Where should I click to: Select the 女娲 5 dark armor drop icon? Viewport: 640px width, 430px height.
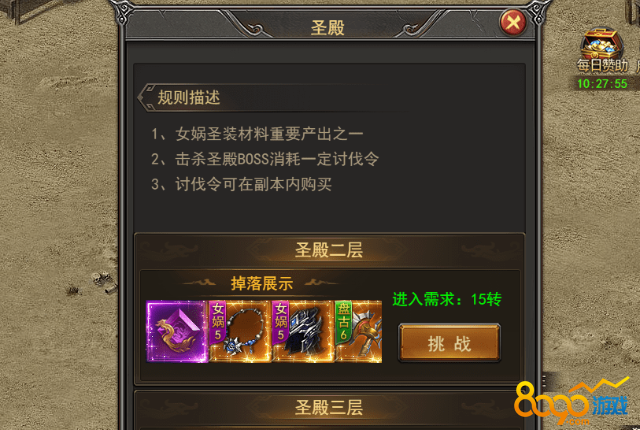click(303, 332)
